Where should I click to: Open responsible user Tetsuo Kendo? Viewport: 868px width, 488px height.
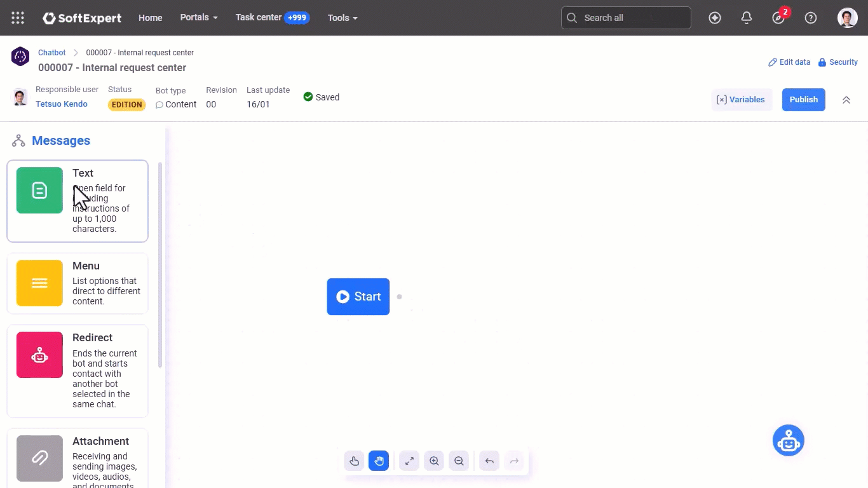pos(62,104)
